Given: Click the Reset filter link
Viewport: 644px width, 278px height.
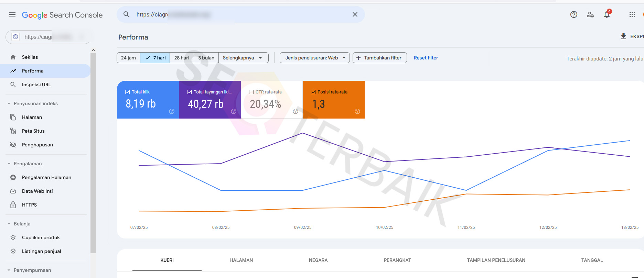Looking at the screenshot, I should coord(426,58).
